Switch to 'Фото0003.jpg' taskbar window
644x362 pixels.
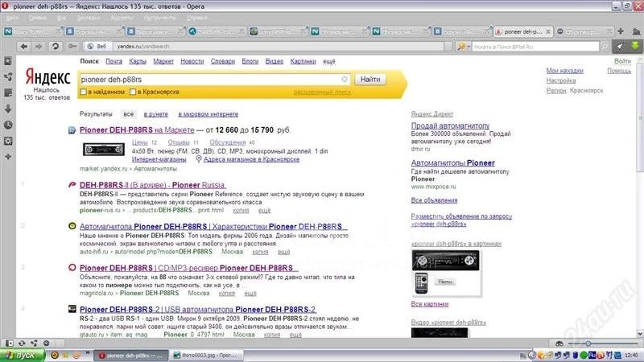pos(207,355)
